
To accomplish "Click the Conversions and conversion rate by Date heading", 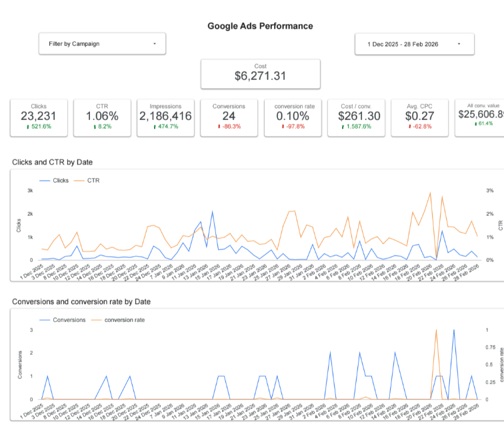I will click(81, 302).
